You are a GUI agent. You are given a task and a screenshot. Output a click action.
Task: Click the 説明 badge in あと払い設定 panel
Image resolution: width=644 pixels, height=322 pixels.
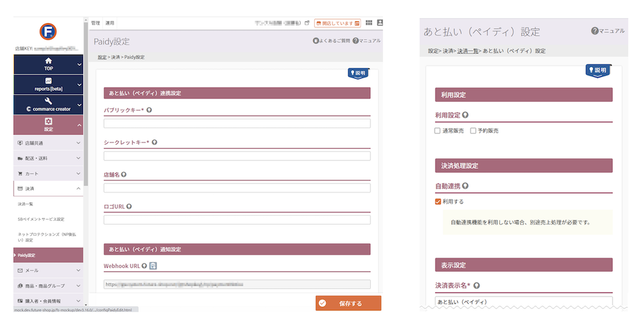pyautogui.click(x=598, y=70)
